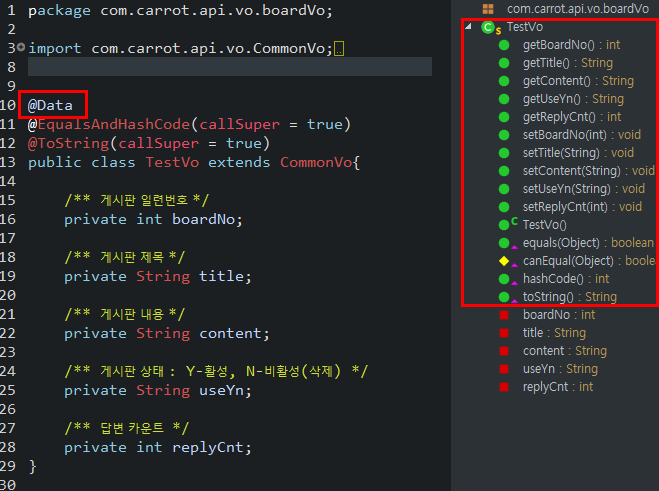
Task: Click the red private field icon for title
Action: pos(504,333)
